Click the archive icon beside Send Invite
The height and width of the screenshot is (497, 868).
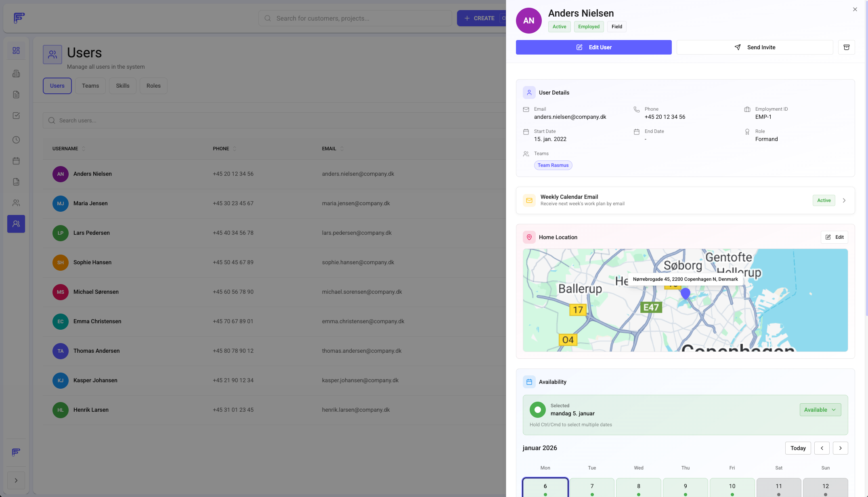(x=846, y=47)
